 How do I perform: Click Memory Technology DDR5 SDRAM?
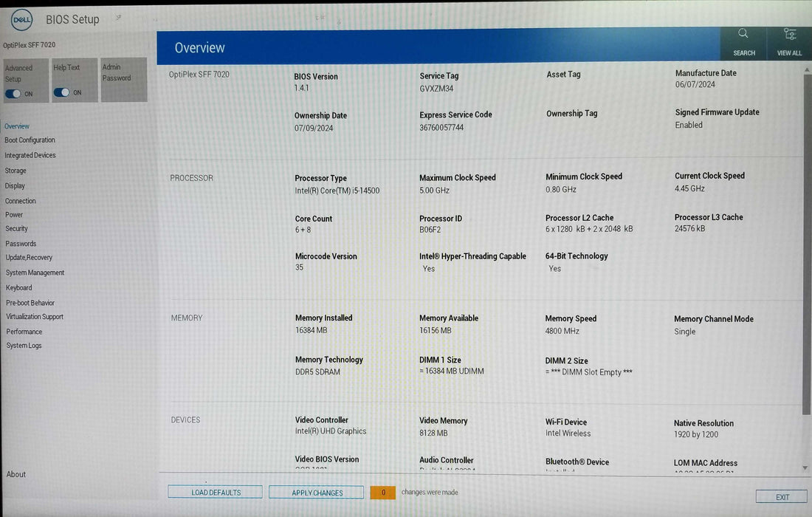pyautogui.click(x=317, y=372)
